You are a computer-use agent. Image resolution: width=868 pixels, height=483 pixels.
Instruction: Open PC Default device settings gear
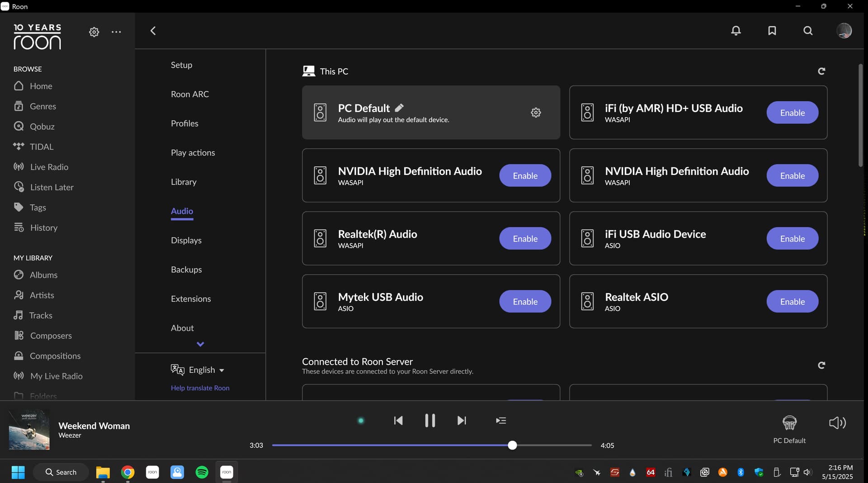(536, 113)
